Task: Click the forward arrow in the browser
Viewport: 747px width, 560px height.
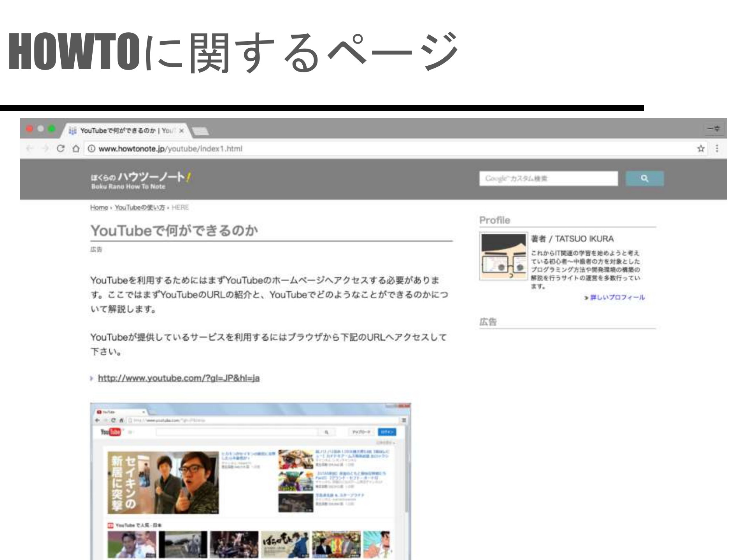Action: (x=46, y=149)
